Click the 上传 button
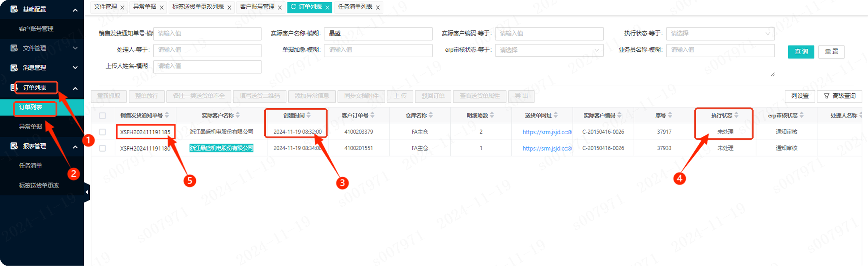The width and height of the screenshot is (868, 266). [400, 96]
